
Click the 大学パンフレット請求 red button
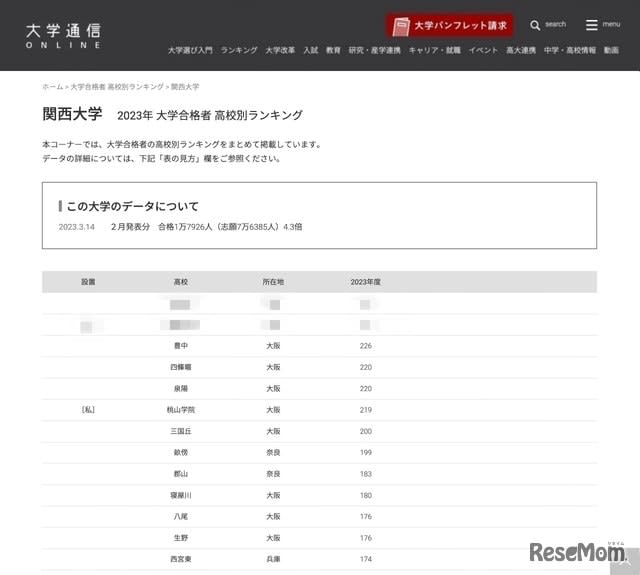tap(449, 26)
